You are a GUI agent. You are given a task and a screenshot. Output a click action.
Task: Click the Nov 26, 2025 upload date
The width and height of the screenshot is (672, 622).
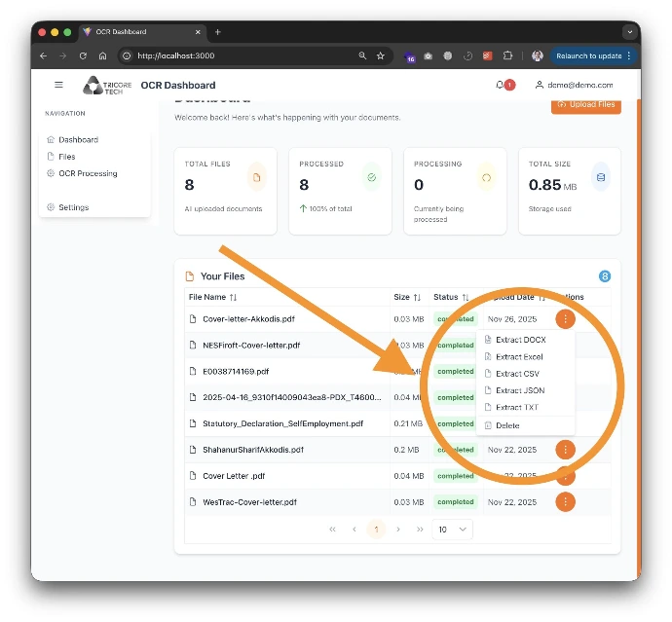pyautogui.click(x=512, y=319)
